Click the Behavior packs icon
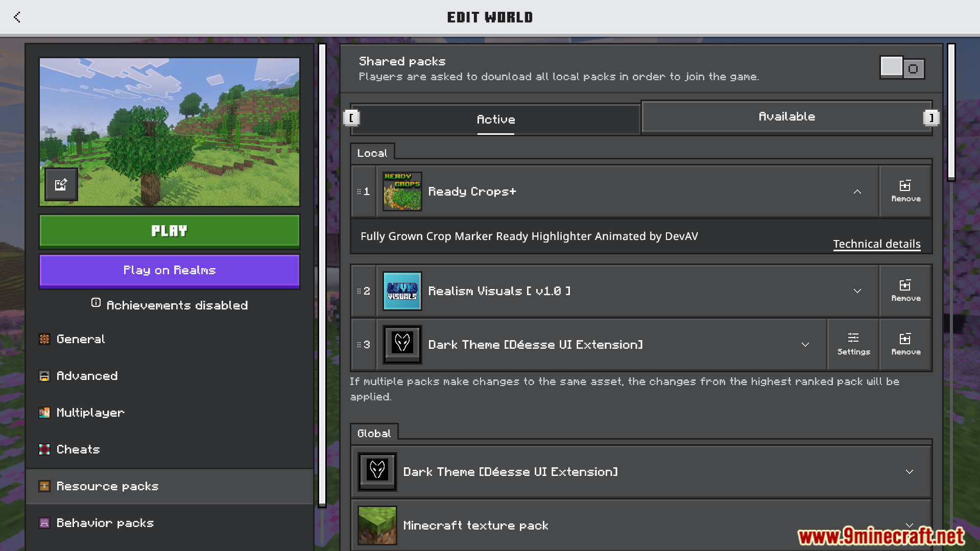This screenshot has height=551, width=980. tap(44, 523)
